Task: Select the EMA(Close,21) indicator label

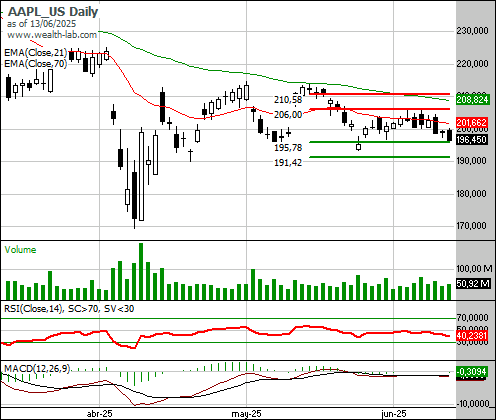Action: [35, 53]
